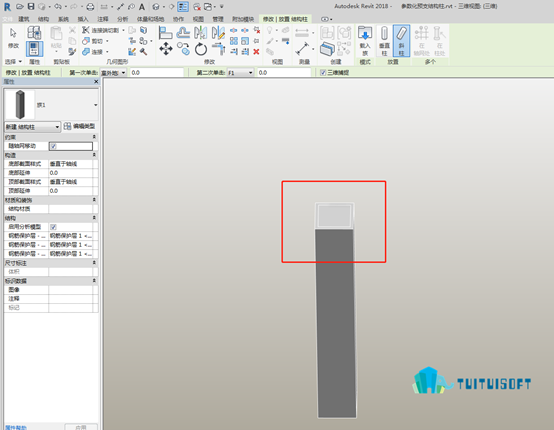
Task: Open the second click F1 level dropdown
Action: click(240, 72)
